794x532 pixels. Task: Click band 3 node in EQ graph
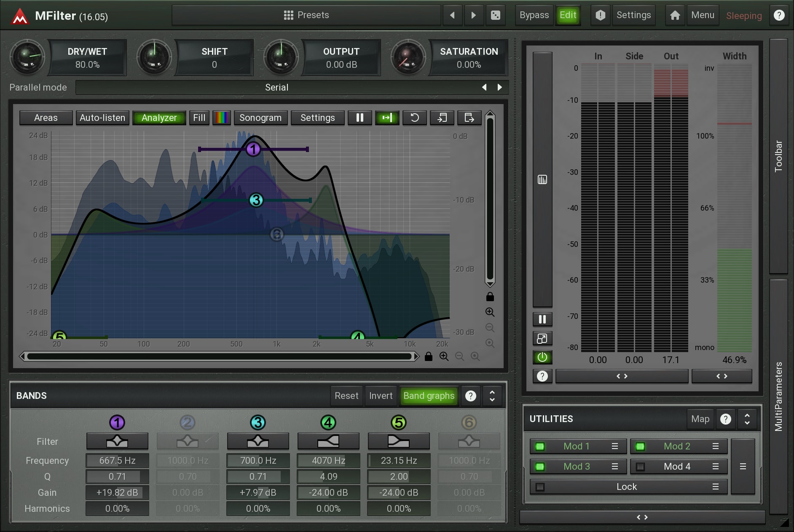click(256, 200)
